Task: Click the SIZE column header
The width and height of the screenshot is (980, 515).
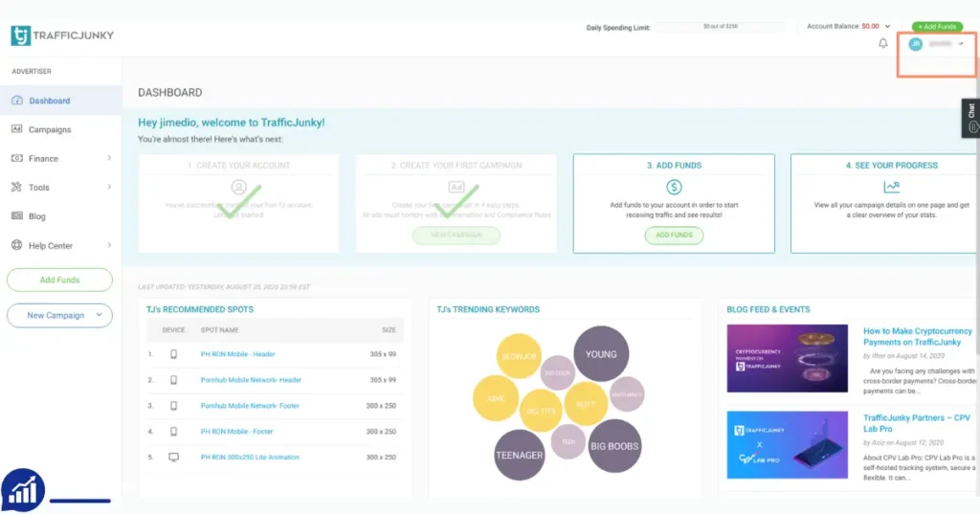Action: 389,330
